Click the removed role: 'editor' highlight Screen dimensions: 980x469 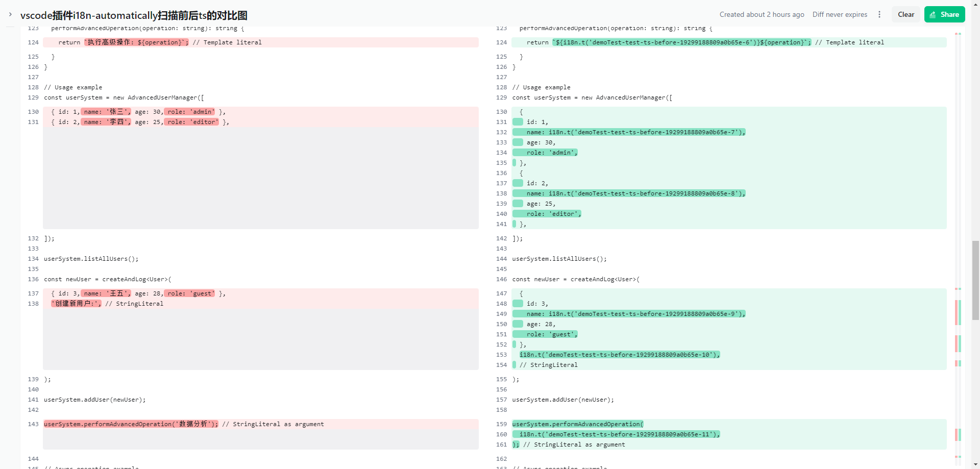coord(191,122)
